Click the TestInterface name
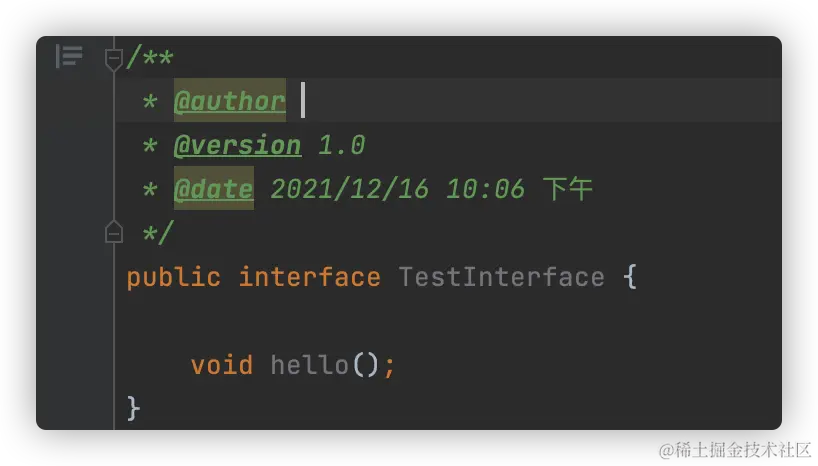Image resolution: width=818 pixels, height=466 pixels. tap(501, 277)
